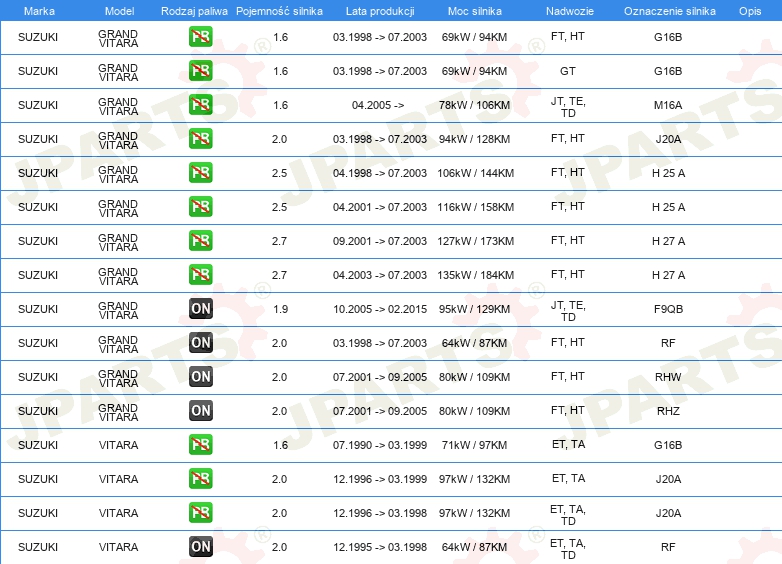Click diesel ON icon in the F9QB row
Screen dimensions: 782x564
pos(200,309)
